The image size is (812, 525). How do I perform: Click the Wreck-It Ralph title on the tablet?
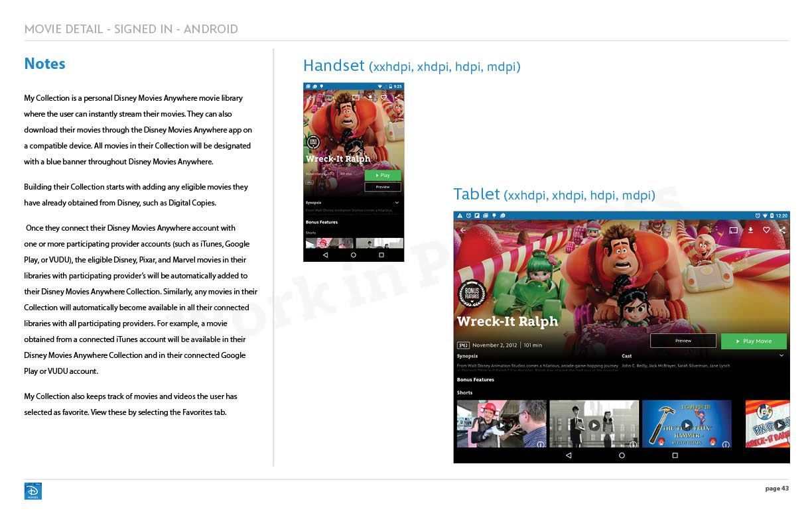tap(507, 321)
